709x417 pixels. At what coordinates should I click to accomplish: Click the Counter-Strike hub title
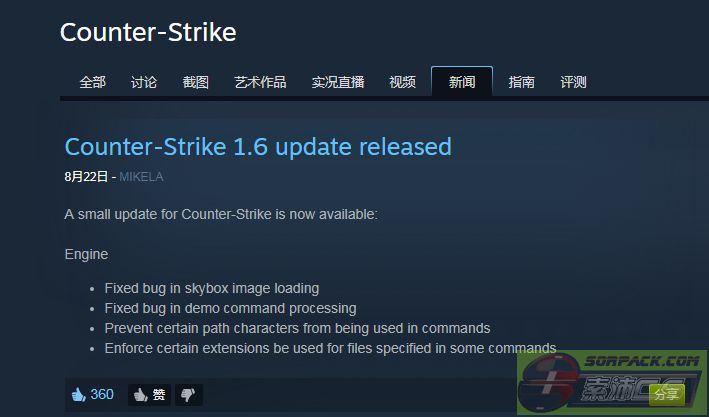click(148, 32)
